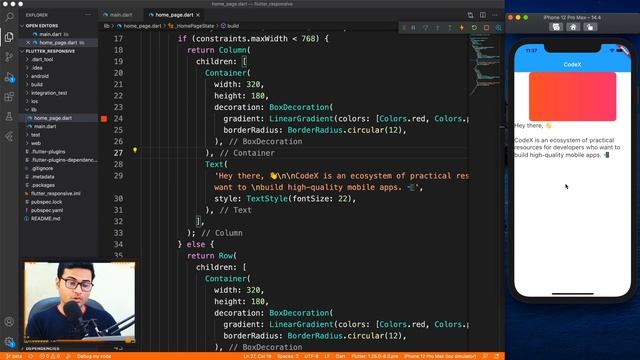Viewport: 640px width, 360px height.
Task: Open pubspec.yaml in the explorer
Action: [47, 210]
